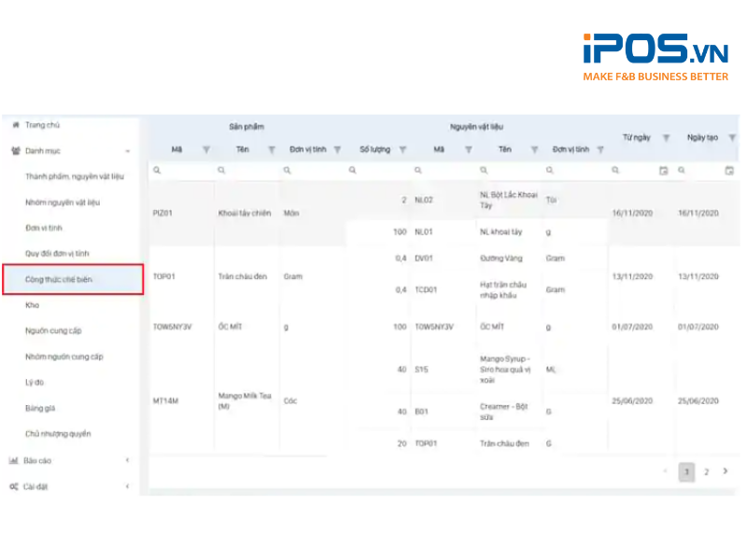Click the Trang chủ home icon
The width and height of the screenshot is (747, 560).
(15, 124)
